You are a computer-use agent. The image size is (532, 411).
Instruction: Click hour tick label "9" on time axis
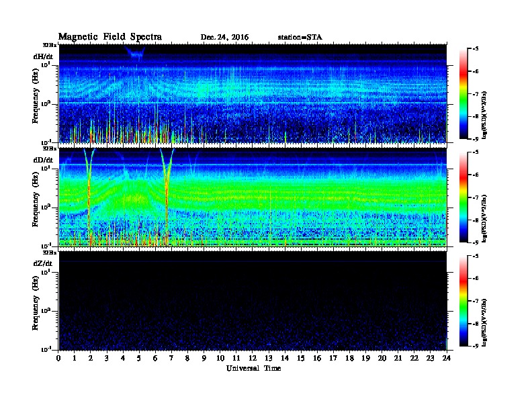[x=204, y=358]
